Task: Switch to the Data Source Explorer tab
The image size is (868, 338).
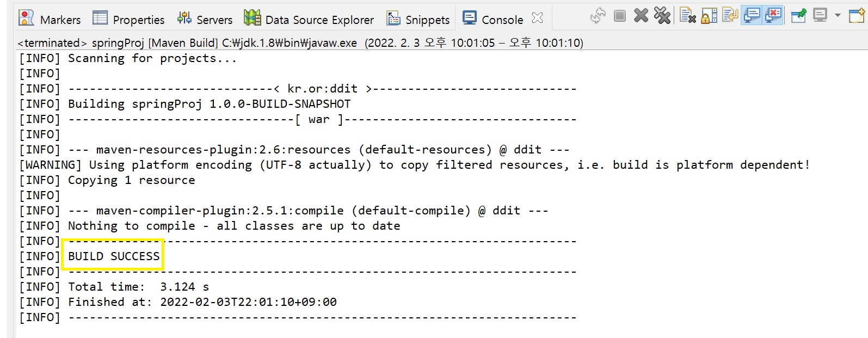Action: click(309, 20)
